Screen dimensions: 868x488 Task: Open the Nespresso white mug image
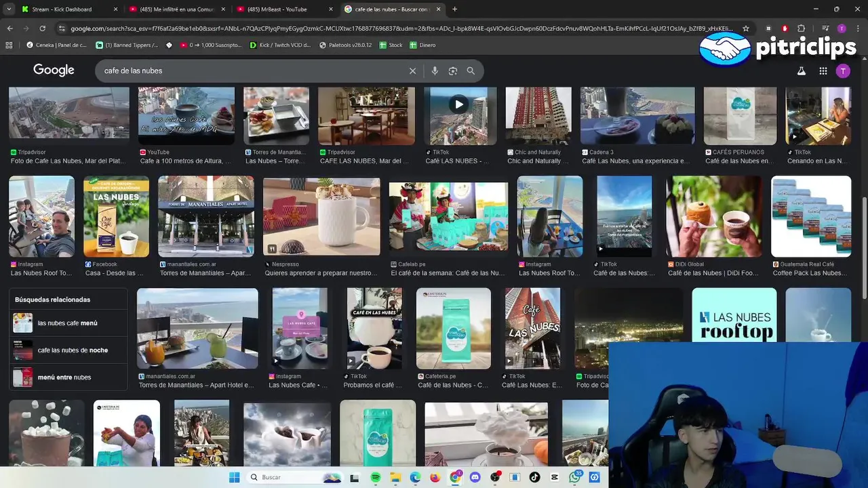click(321, 217)
